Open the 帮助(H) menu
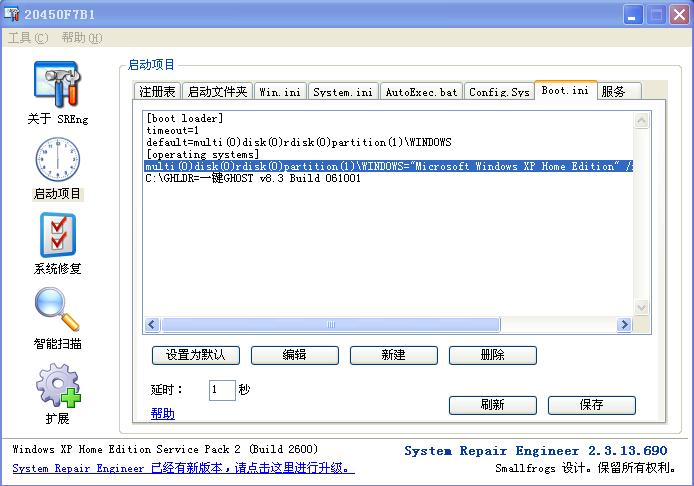 pos(82,38)
